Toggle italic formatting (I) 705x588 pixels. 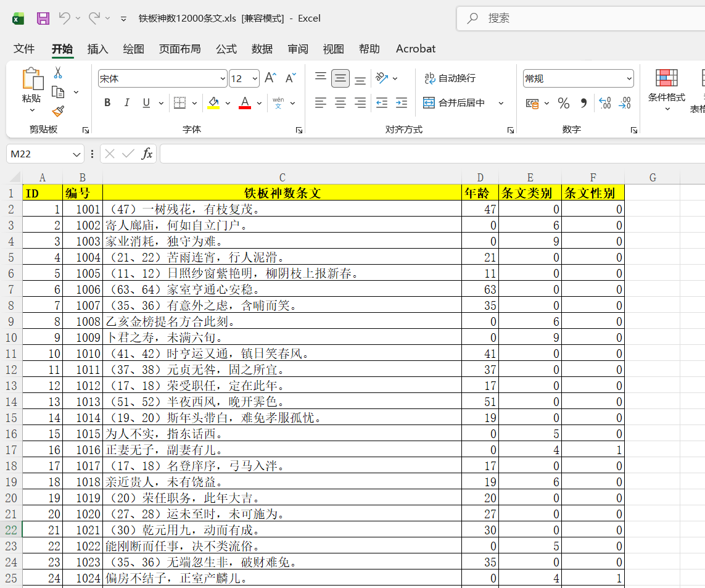tap(127, 103)
